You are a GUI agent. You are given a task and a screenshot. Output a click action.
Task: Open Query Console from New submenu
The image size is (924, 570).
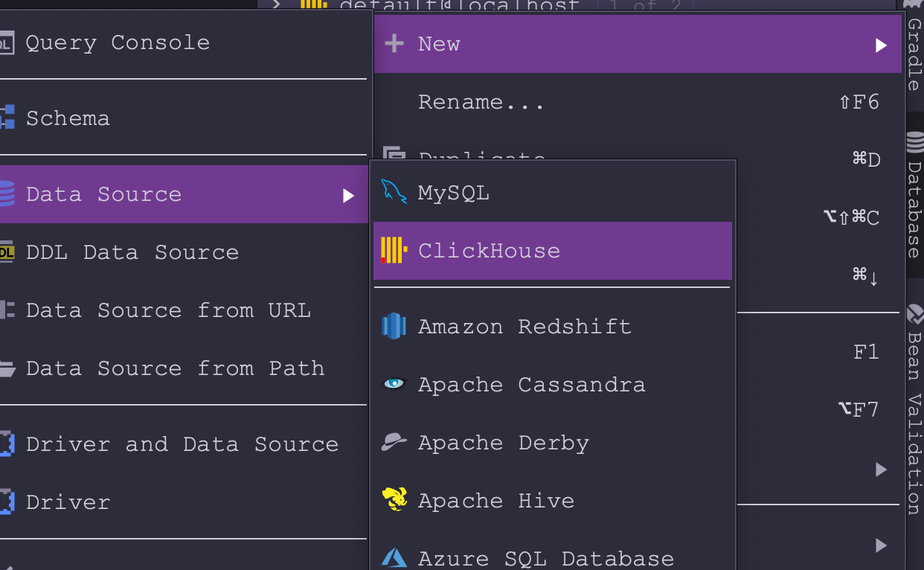point(183,42)
